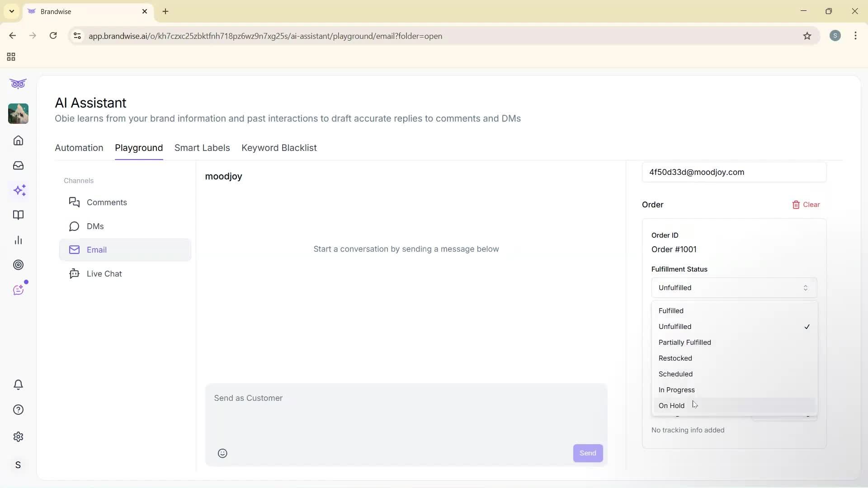Click the Brandwise owl logo

click(x=18, y=84)
